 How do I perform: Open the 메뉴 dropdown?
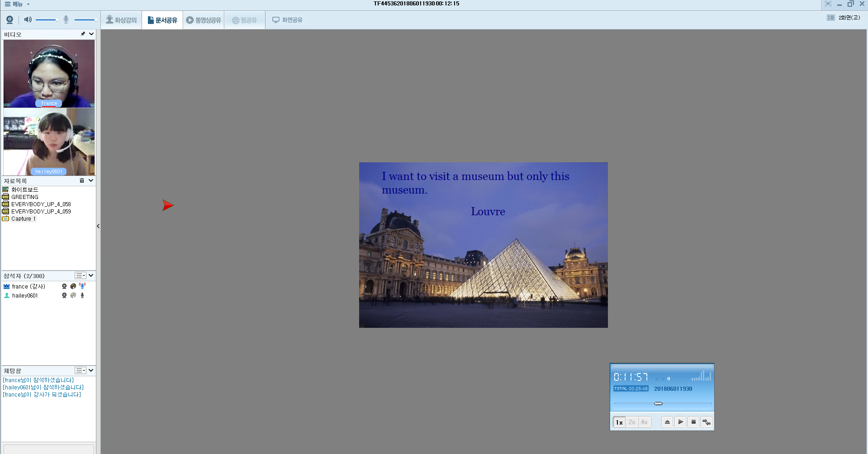click(17, 4)
